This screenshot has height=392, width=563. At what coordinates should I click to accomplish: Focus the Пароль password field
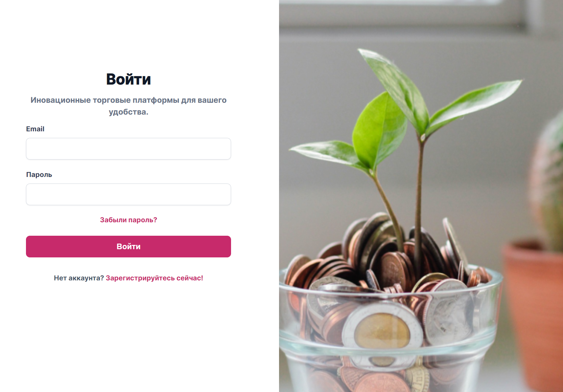click(x=129, y=194)
